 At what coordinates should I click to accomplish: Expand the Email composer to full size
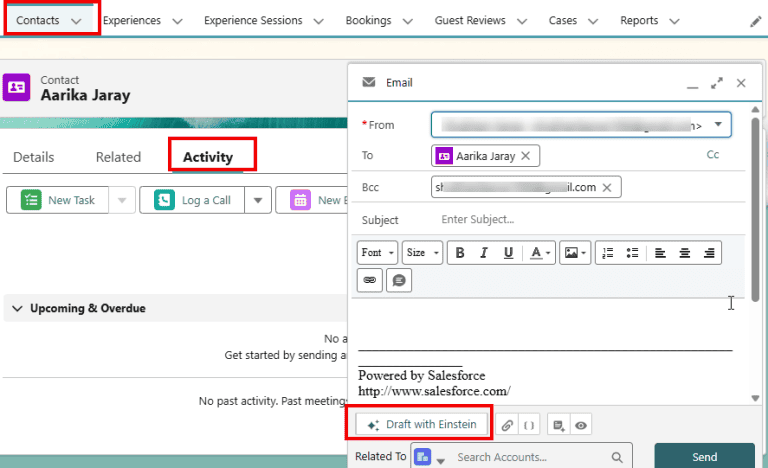717,83
